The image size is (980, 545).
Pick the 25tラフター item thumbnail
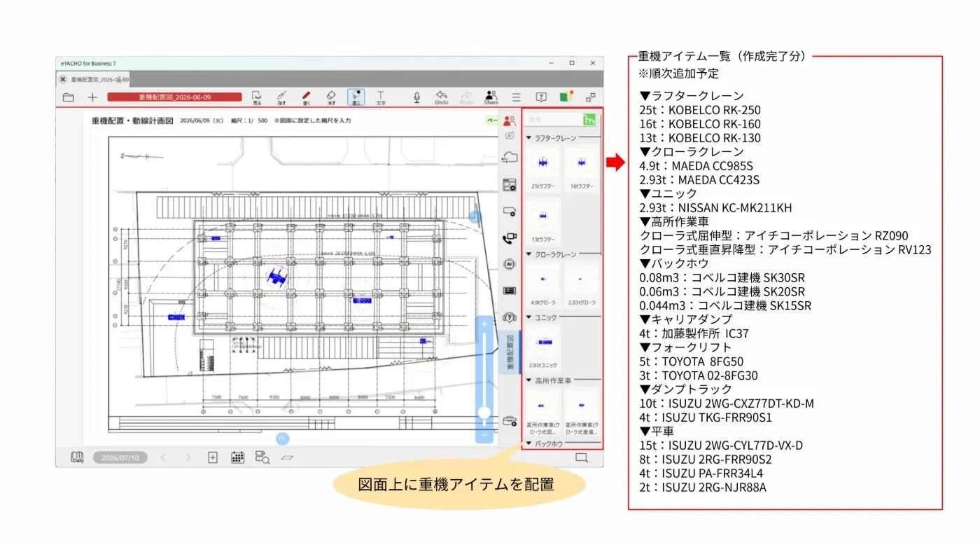[x=542, y=168]
